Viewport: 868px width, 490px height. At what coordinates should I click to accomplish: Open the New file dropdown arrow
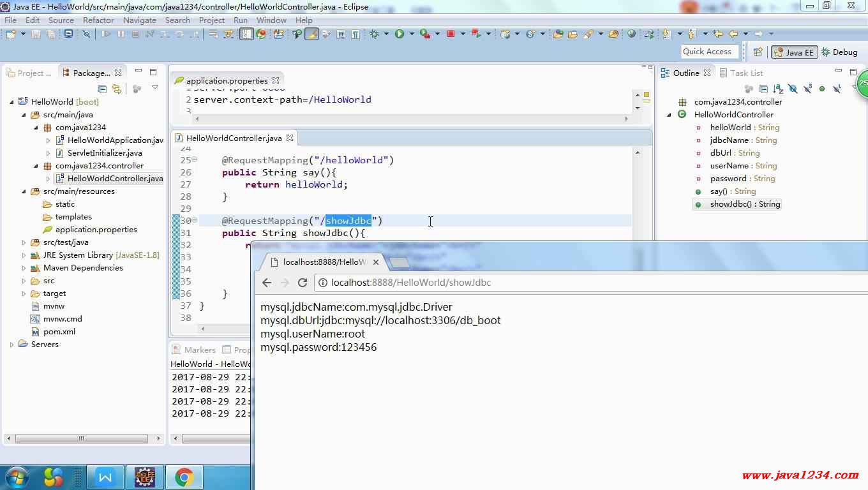(x=24, y=34)
